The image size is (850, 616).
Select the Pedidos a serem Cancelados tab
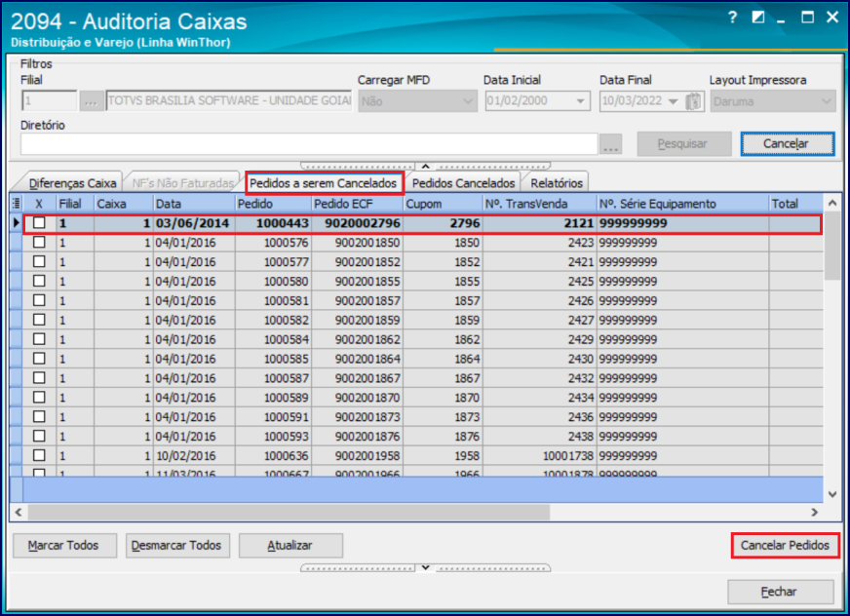click(x=324, y=183)
